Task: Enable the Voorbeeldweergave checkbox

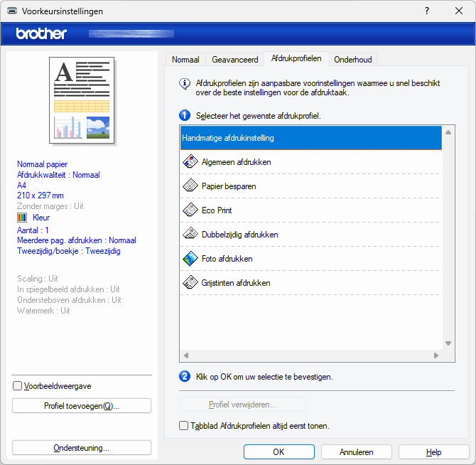Action: pos(18,386)
